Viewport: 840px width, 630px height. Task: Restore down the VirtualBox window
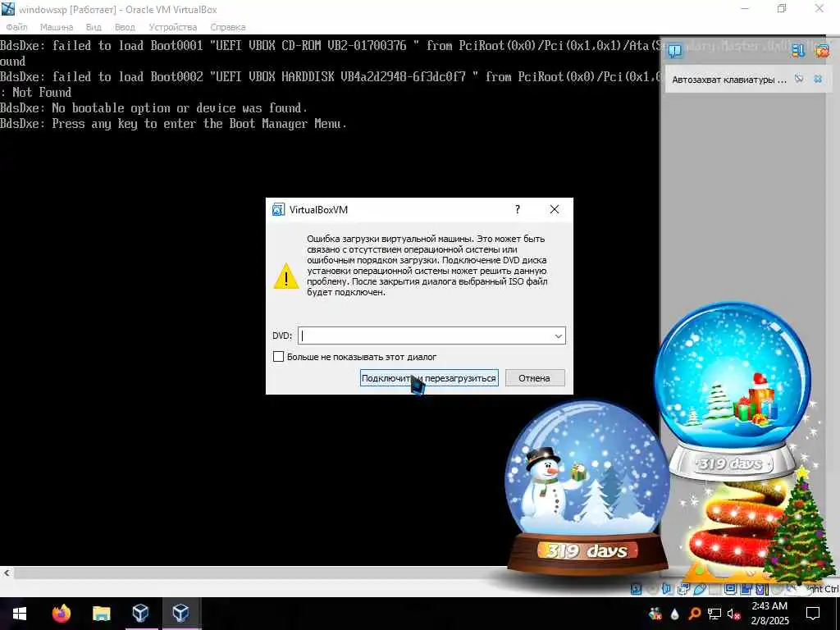coord(782,8)
